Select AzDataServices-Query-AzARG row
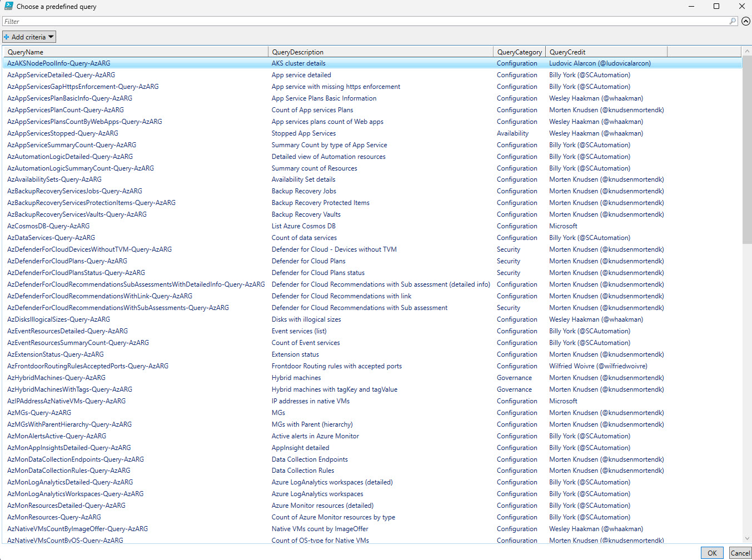Screen dimensions: 752x560 point(372,238)
